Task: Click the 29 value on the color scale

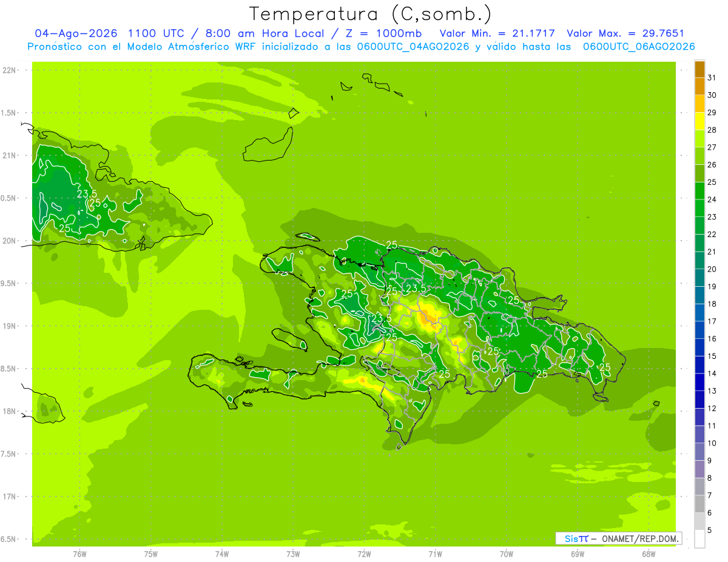Action: coord(712,113)
